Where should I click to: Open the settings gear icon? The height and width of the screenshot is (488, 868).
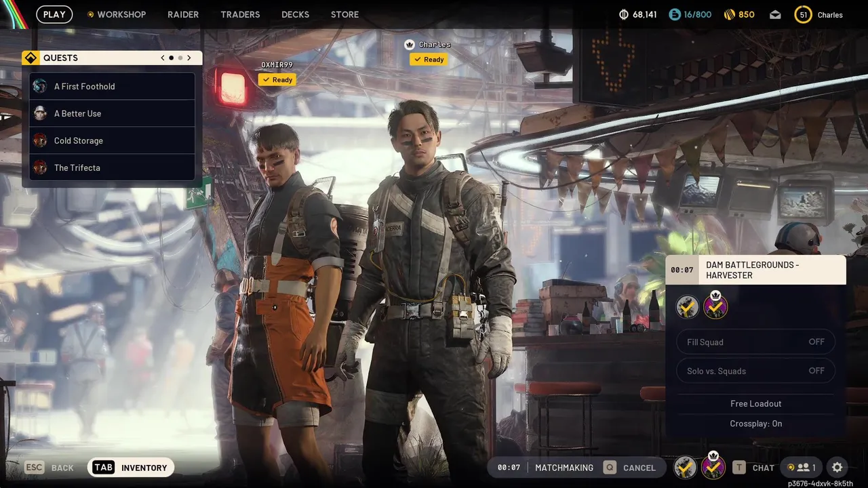(837, 468)
